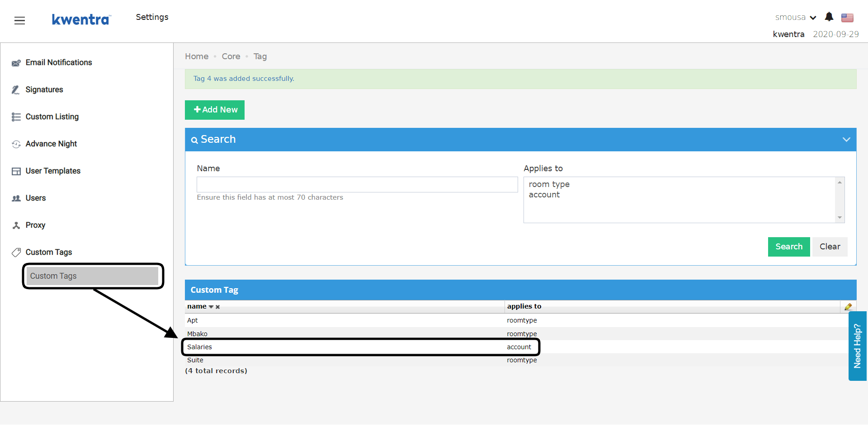Click the edit pencil icon in table header

[x=848, y=307]
